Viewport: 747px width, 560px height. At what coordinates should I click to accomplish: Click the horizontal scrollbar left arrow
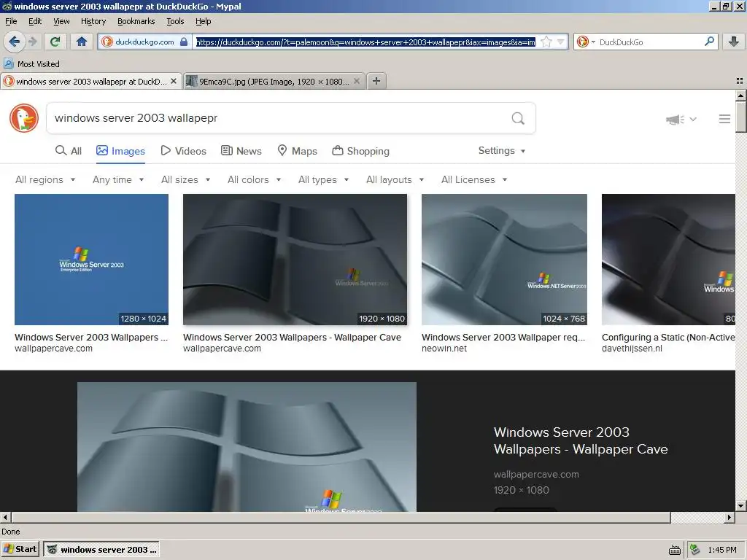pos(5,517)
